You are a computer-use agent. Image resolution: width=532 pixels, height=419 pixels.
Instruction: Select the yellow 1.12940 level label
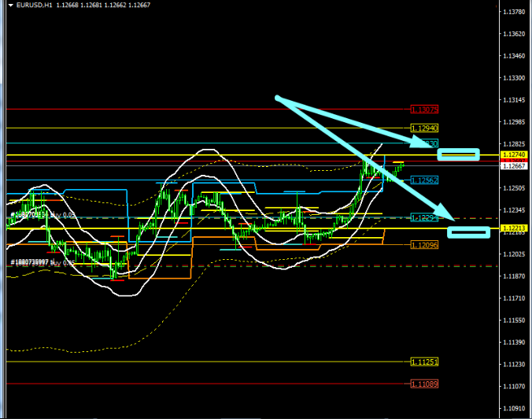424,128
